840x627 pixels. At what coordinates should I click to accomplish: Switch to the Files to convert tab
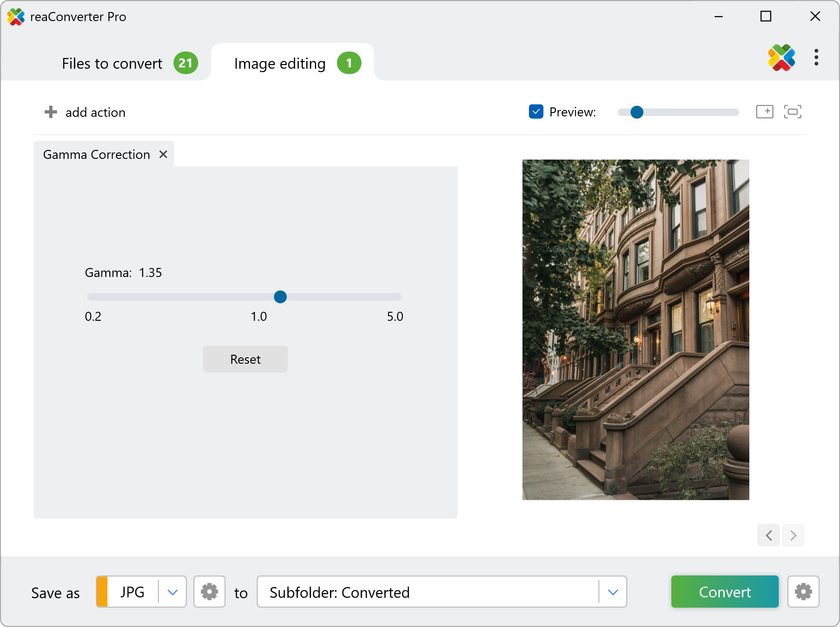point(113,64)
